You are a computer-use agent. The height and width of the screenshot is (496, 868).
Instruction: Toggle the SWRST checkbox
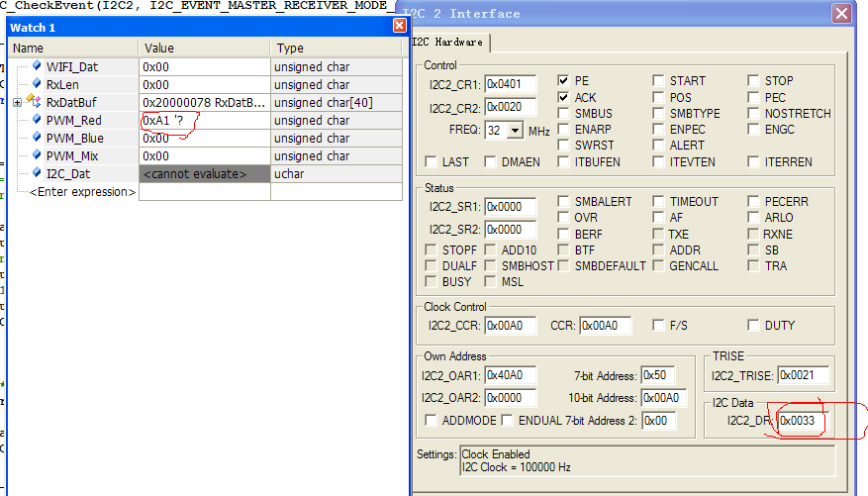pyautogui.click(x=563, y=146)
